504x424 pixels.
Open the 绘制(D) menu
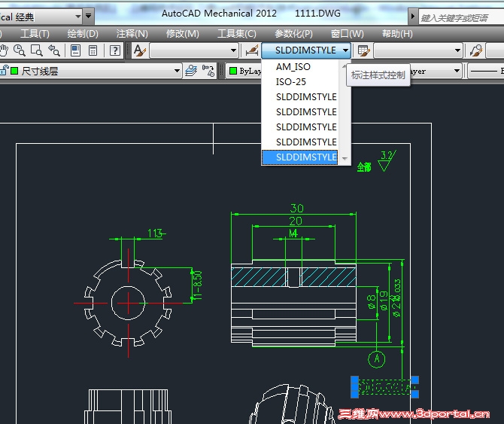(x=83, y=33)
